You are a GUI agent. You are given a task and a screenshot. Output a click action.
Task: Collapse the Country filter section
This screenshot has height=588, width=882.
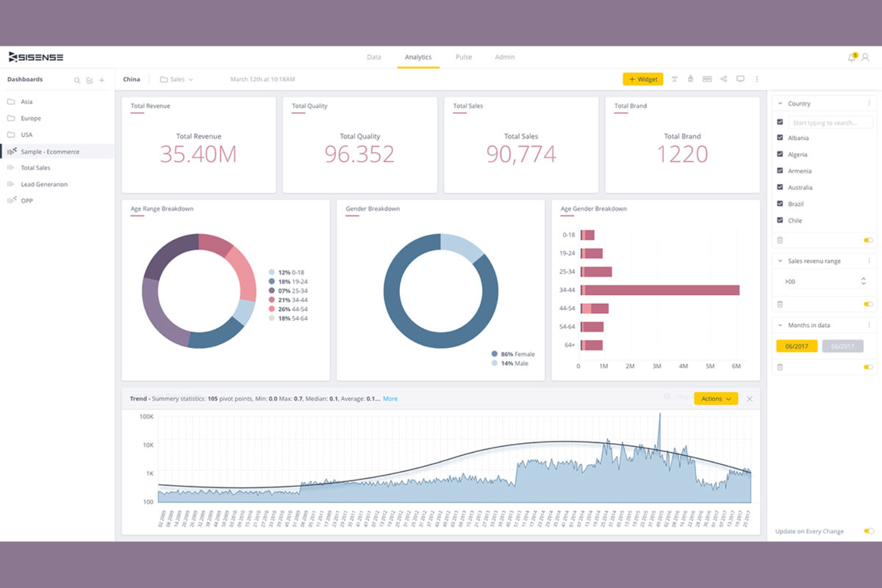pos(779,102)
